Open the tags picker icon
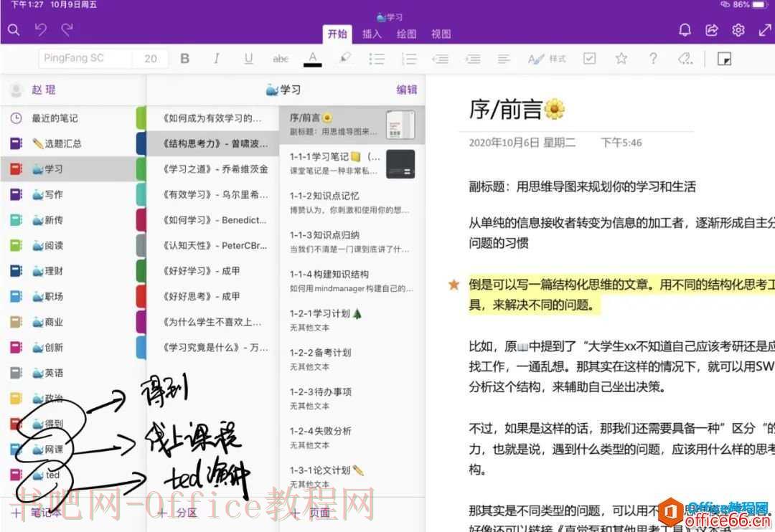 pyautogui.click(x=685, y=59)
